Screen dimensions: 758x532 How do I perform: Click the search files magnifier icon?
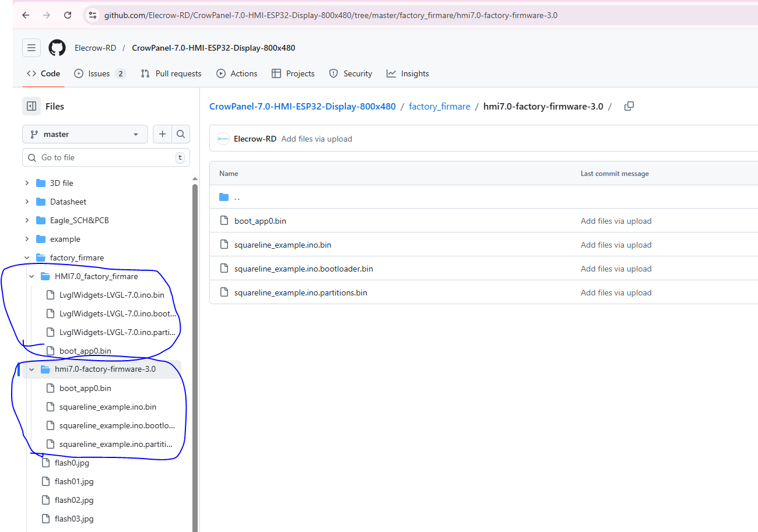[181, 134]
